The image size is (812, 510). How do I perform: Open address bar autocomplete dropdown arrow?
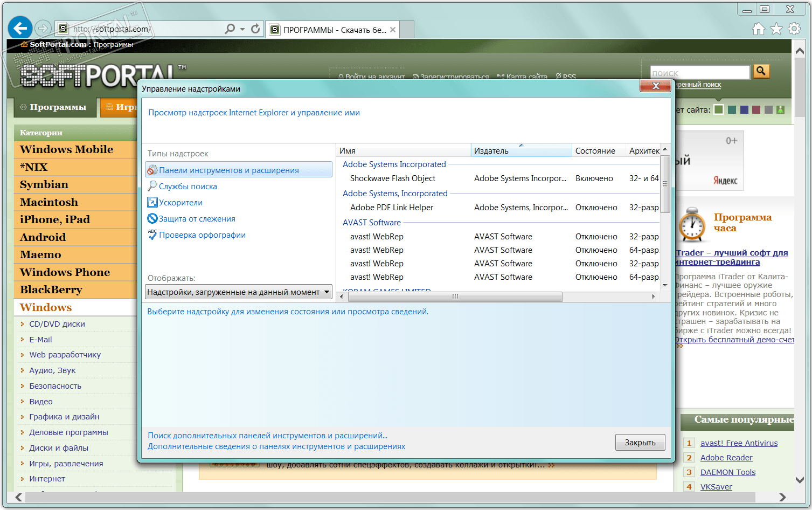[242, 29]
